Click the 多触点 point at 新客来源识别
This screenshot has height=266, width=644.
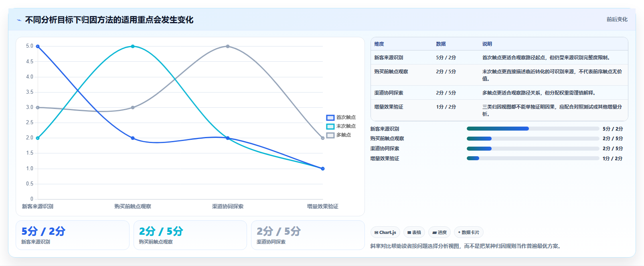(38, 107)
